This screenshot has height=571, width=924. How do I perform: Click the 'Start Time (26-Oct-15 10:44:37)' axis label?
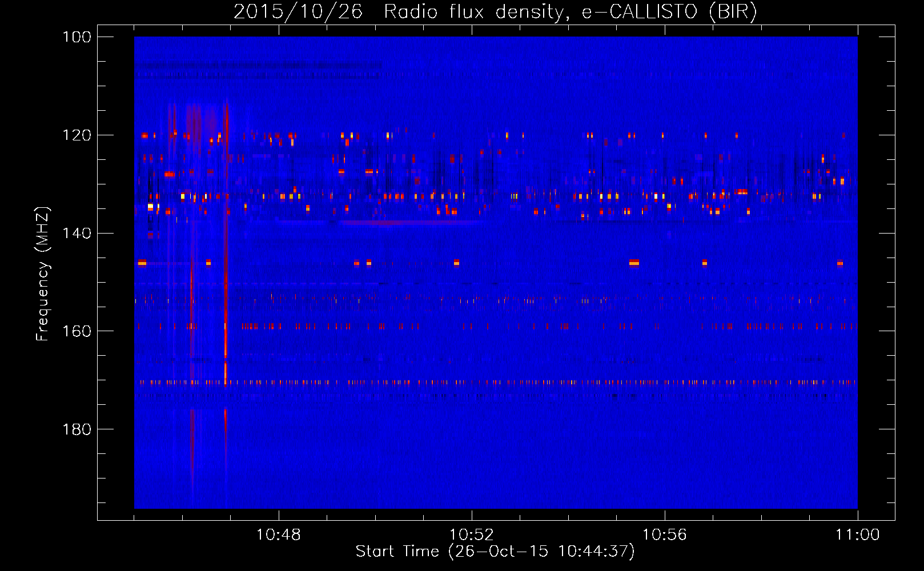[x=495, y=552]
